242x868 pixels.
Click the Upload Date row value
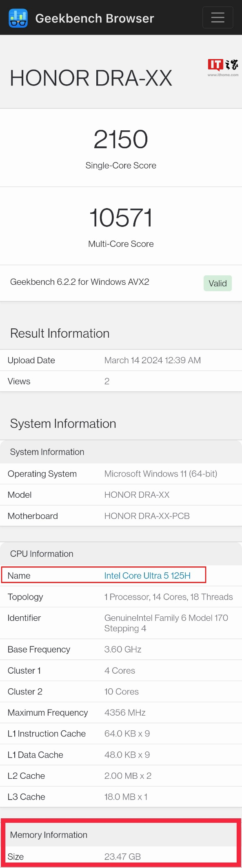pyautogui.click(x=153, y=360)
